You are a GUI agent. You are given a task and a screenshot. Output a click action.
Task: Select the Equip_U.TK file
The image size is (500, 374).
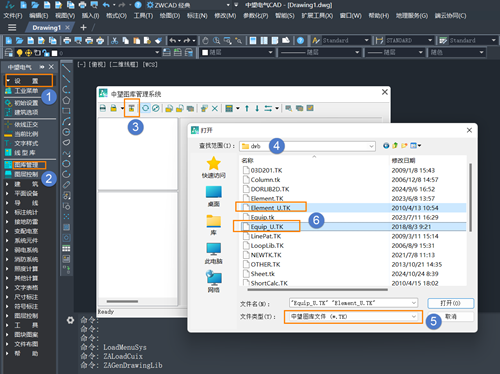(267, 227)
